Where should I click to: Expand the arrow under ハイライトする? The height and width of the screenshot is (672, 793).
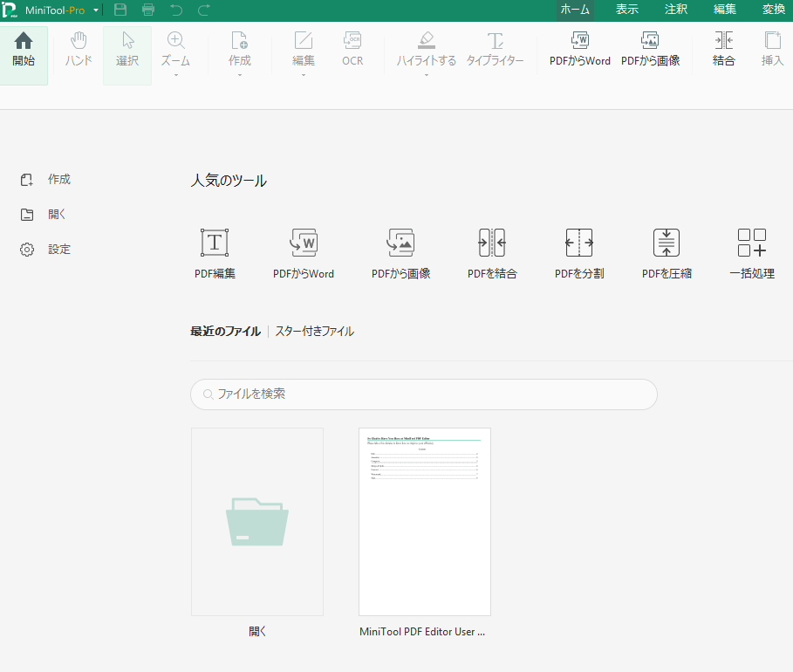tap(427, 75)
